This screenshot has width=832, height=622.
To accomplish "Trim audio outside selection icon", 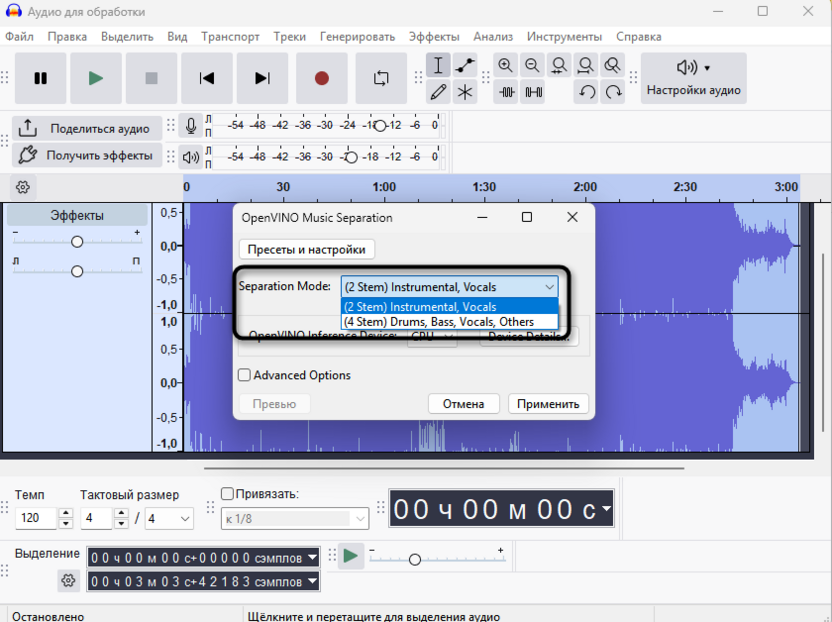I will (506, 92).
